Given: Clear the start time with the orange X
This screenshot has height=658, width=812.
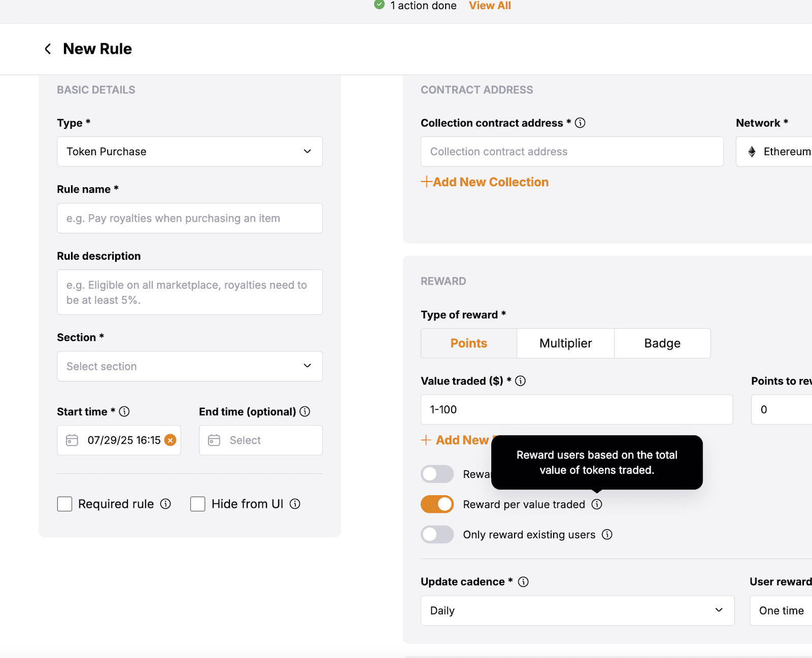Looking at the screenshot, I should click(x=171, y=440).
